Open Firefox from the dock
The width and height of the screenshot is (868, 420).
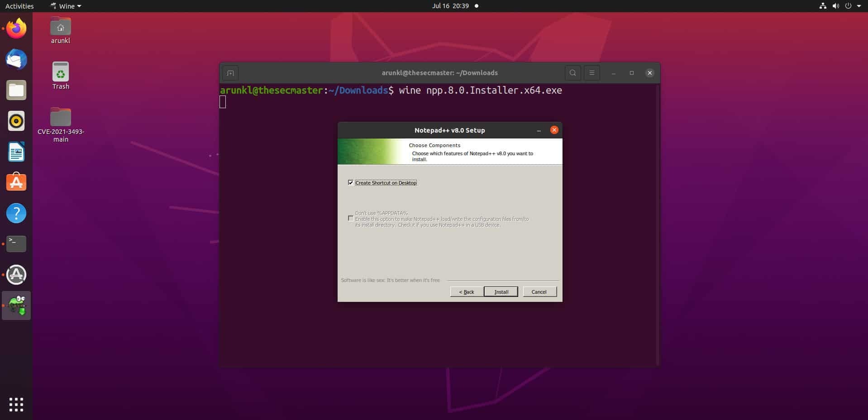point(16,29)
